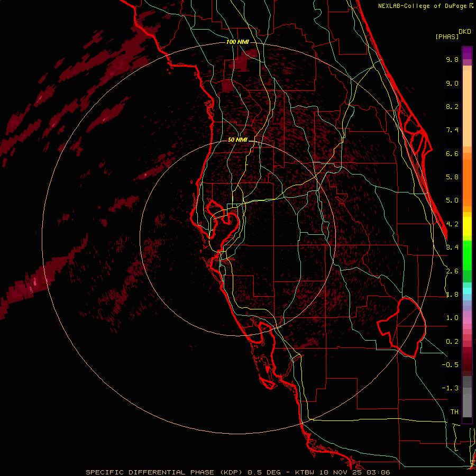Click the DKD legend label
The image size is (476, 476).
click(x=465, y=32)
